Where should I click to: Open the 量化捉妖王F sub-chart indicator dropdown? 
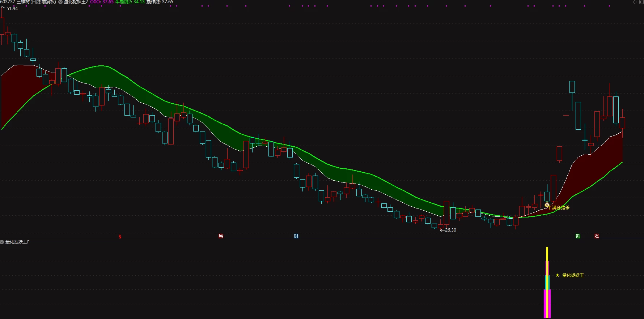[x=2, y=242]
